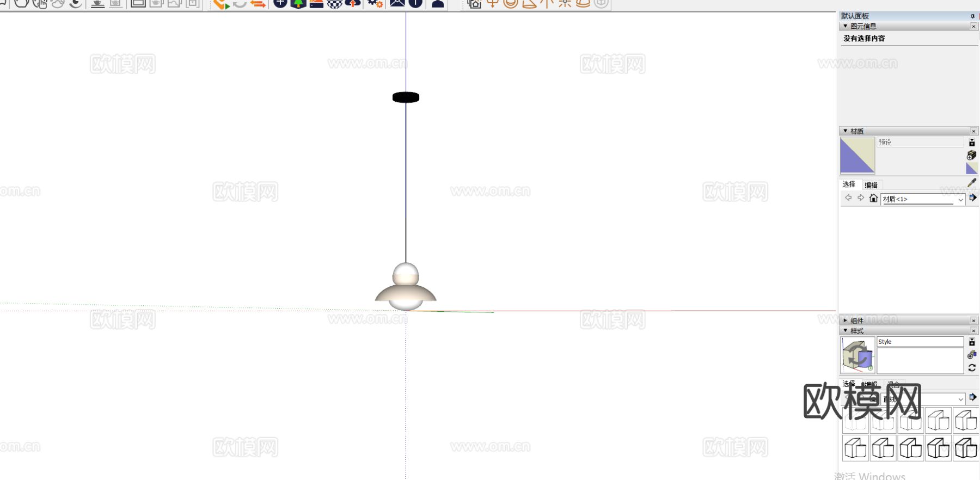Select the black ceiling canopy disc
The height and width of the screenshot is (480, 980).
click(406, 97)
